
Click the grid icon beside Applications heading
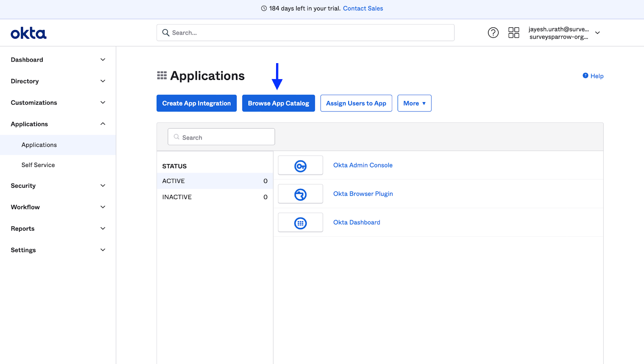(x=162, y=76)
